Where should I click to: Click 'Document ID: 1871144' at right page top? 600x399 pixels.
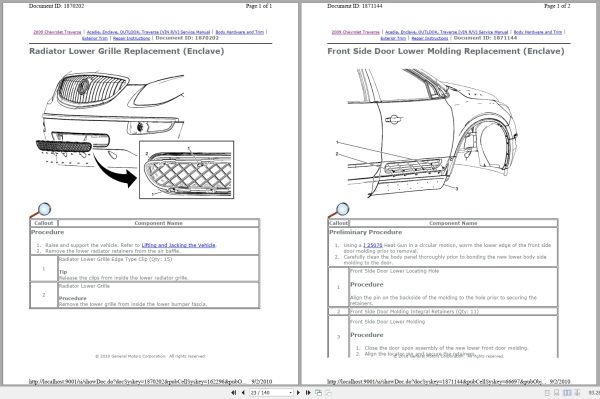click(355, 6)
